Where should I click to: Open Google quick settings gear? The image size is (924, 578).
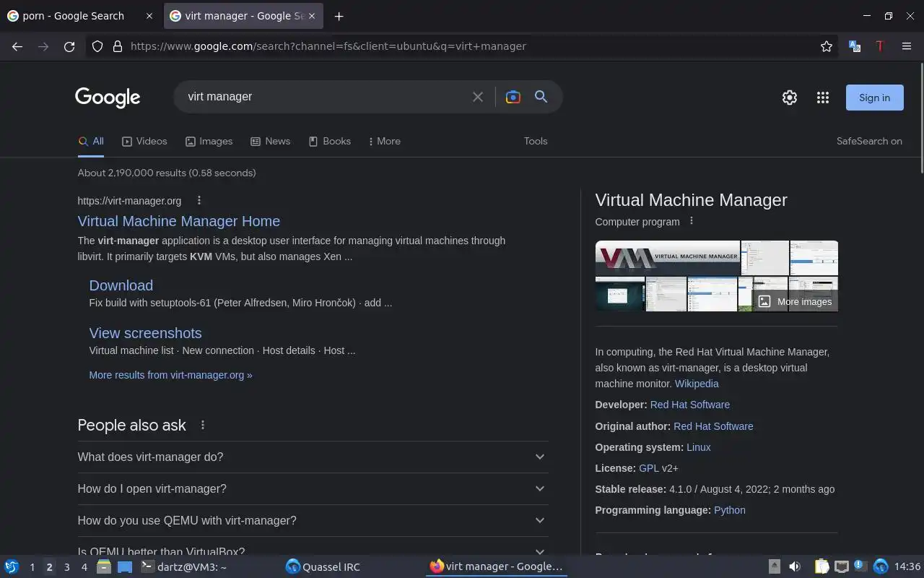tap(790, 98)
